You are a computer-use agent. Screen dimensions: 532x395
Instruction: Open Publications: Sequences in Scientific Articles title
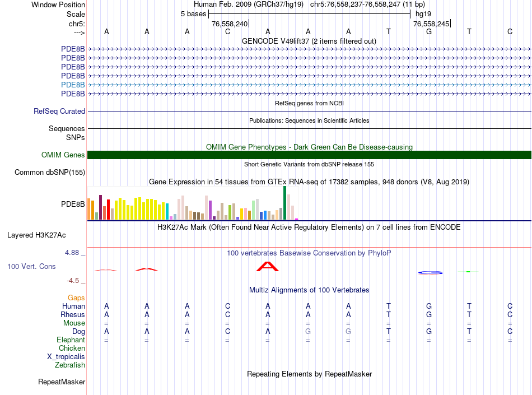coord(309,120)
